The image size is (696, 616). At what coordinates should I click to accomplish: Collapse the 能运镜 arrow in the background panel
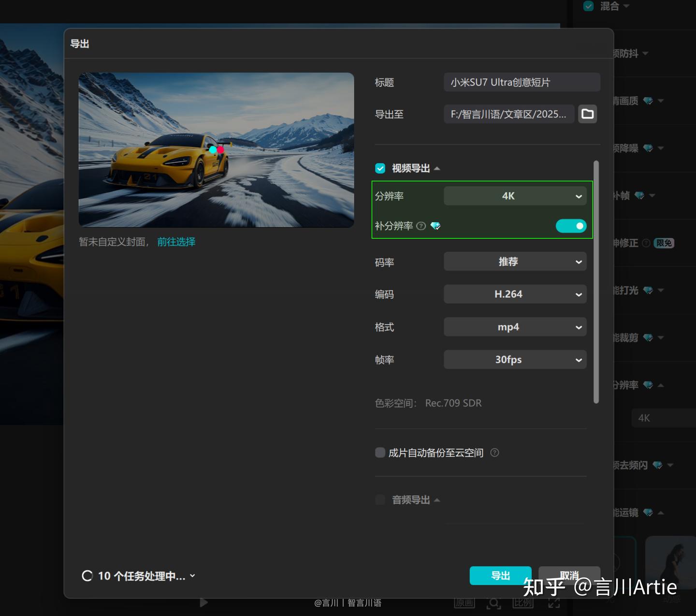661,513
